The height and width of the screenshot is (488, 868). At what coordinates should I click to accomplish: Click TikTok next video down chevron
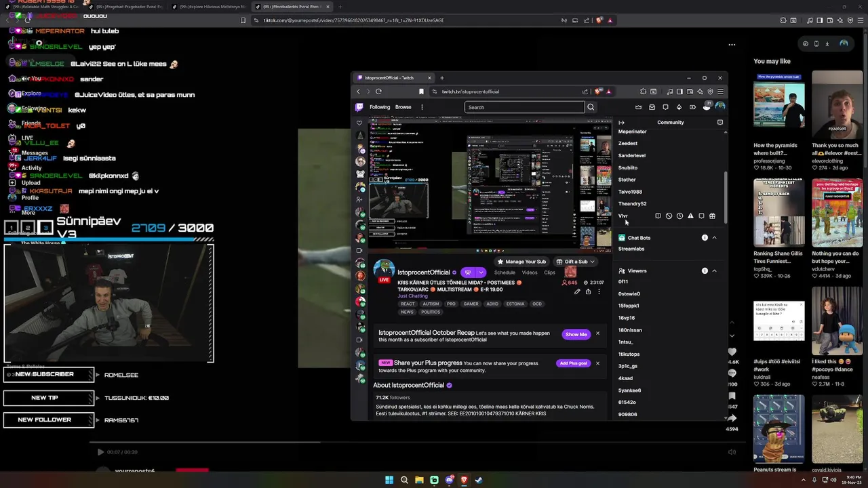click(x=732, y=335)
